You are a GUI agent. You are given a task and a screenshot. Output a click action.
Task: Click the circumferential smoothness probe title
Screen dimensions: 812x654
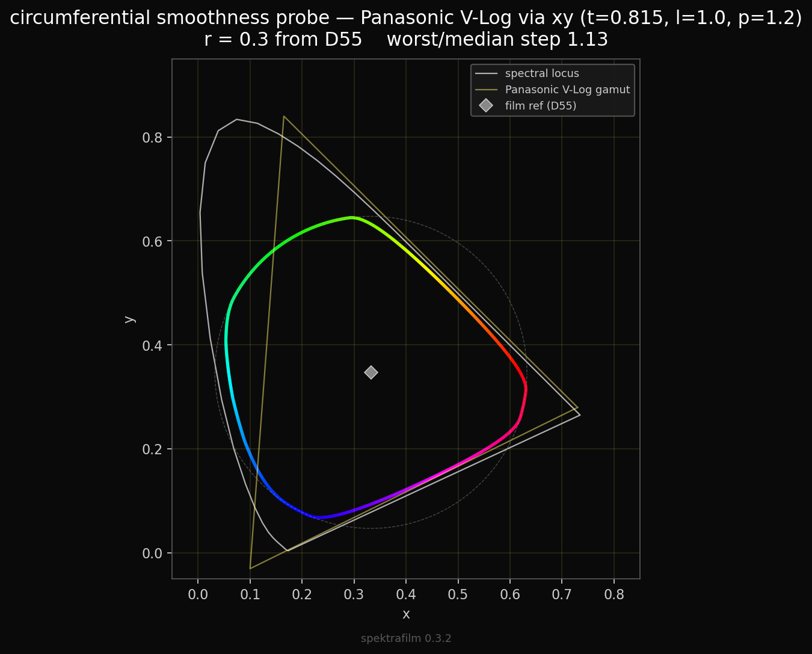point(406,18)
